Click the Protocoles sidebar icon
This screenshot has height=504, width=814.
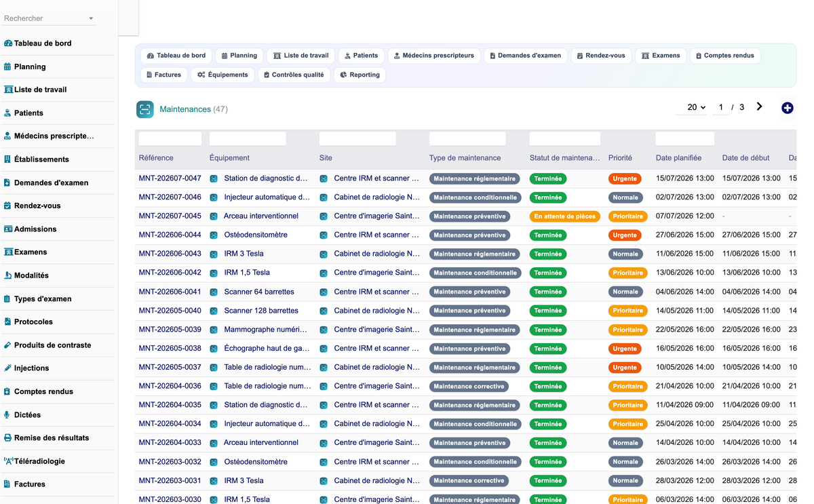[x=7, y=322]
